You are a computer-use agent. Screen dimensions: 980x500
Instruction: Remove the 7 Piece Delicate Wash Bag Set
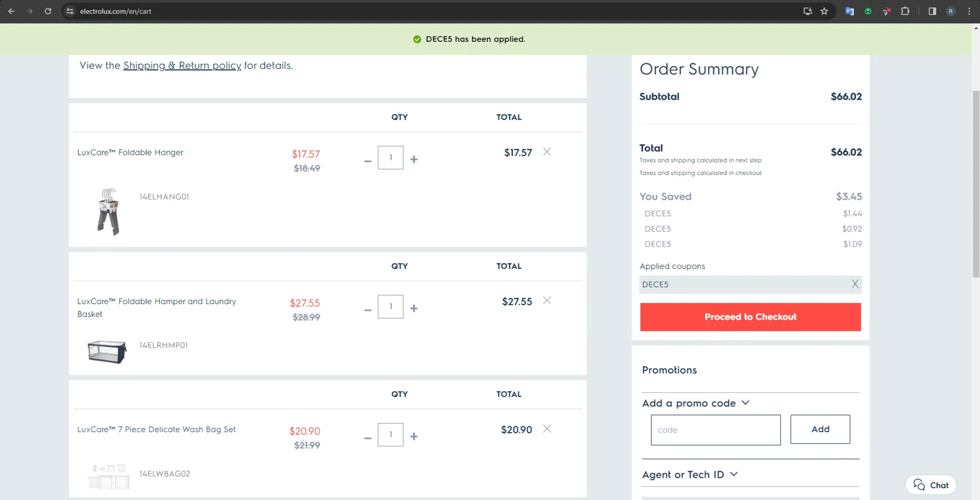point(547,429)
